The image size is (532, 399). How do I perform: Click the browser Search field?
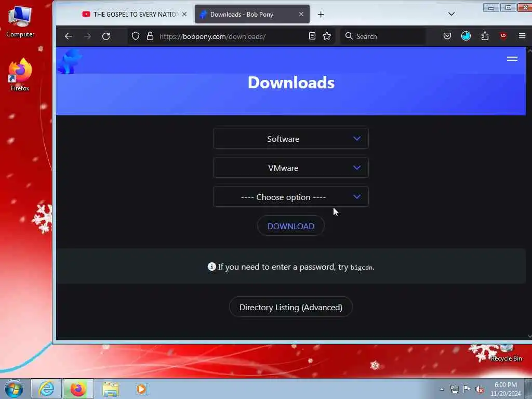pos(383,36)
